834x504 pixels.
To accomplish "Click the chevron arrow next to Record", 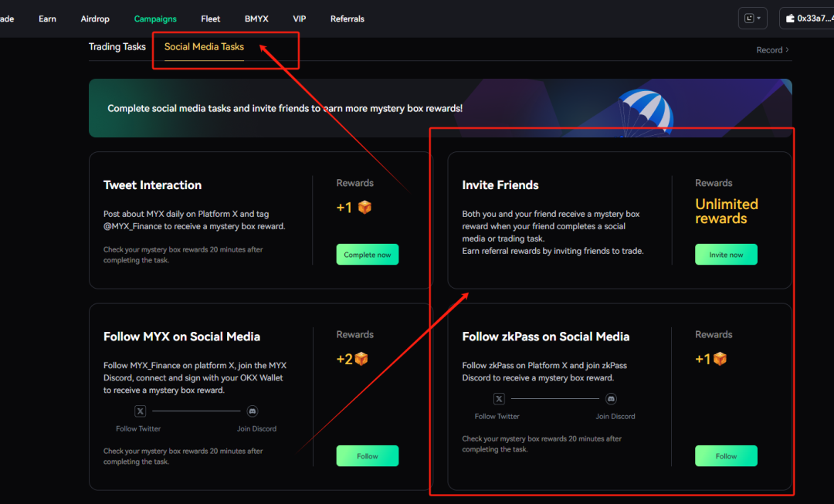I will [x=787, y=49].
